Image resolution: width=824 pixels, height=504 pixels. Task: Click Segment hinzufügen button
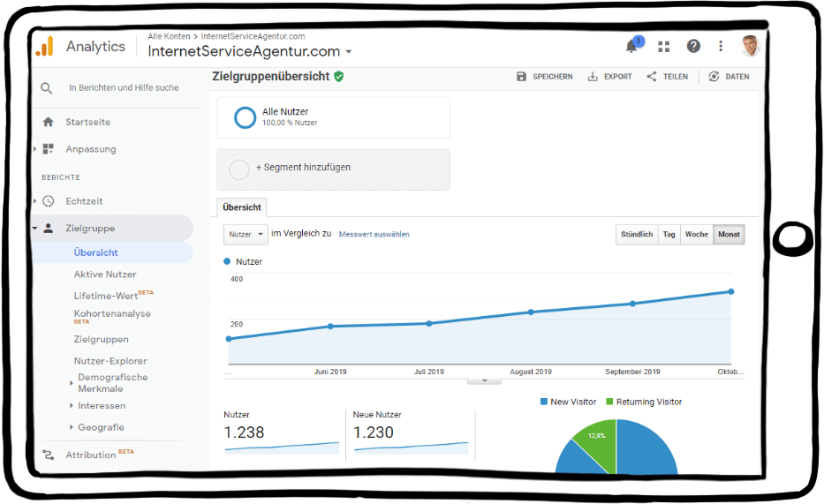coord(333,169)
